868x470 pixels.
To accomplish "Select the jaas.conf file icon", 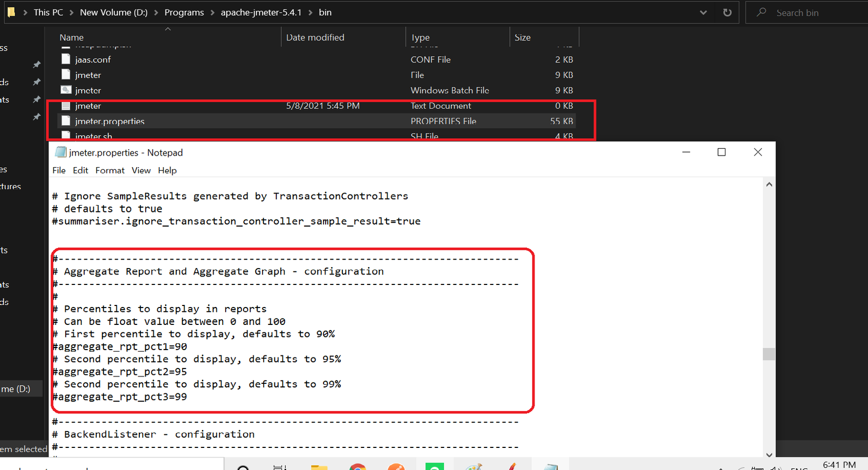I will coord(66,59).
